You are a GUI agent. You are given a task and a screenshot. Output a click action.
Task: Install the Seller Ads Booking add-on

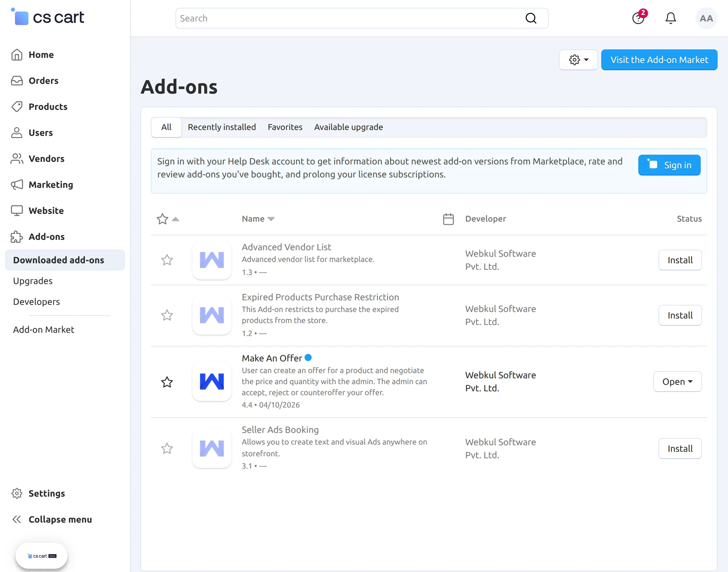pos(680,448)
